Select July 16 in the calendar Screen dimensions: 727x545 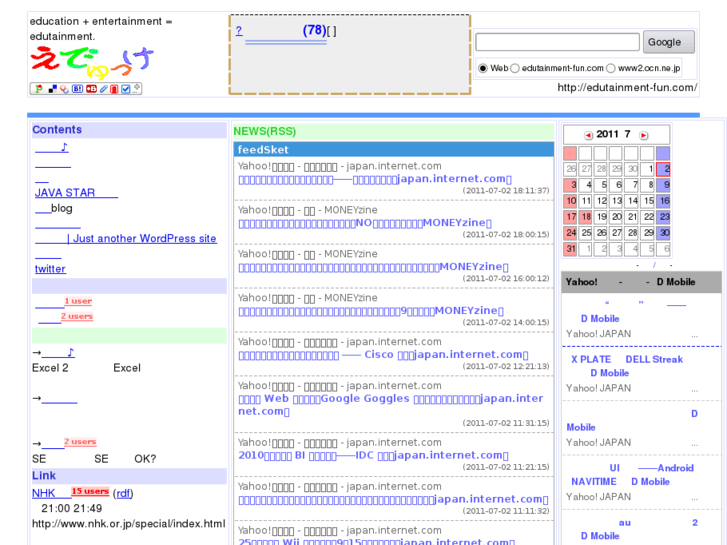[x=663, y=201]
